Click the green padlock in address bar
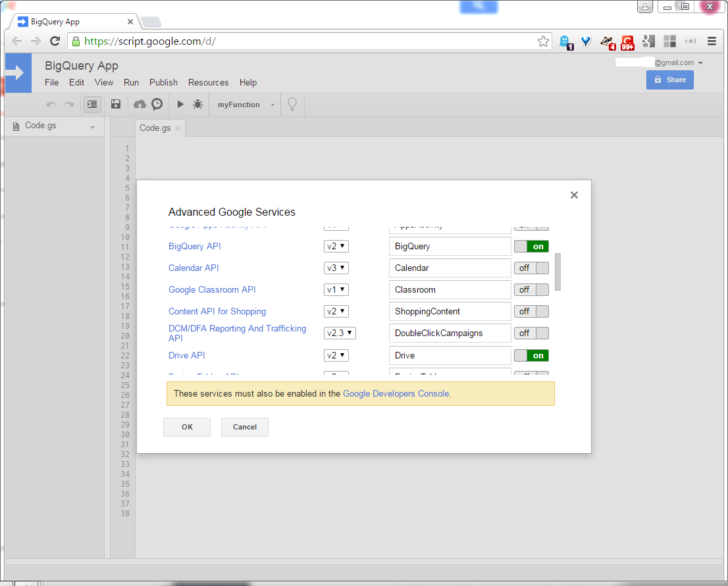The image size is (728, 586). [x=76, y=41]
